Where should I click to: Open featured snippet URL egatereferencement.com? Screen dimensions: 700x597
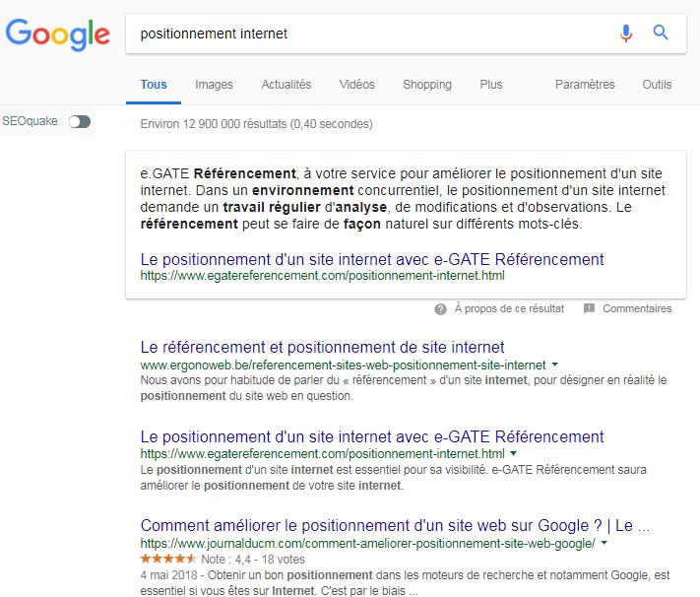[322, 276]
